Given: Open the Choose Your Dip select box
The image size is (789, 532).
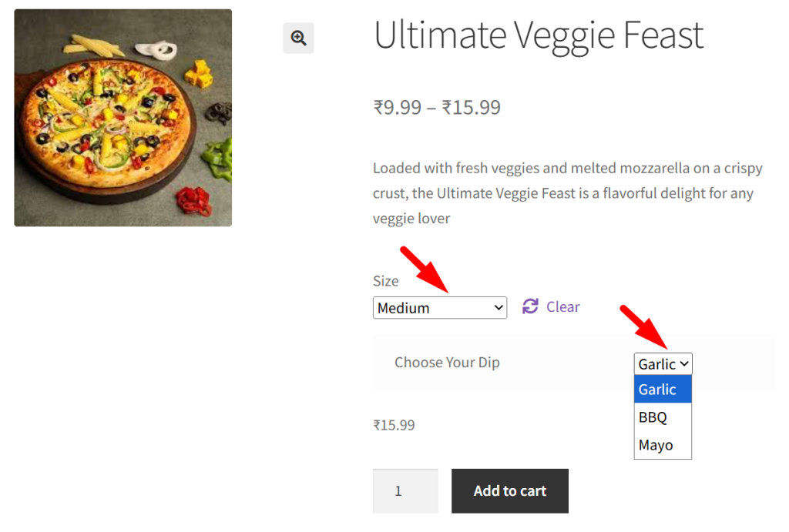Looking at the screenshot, I should point(663,364).
